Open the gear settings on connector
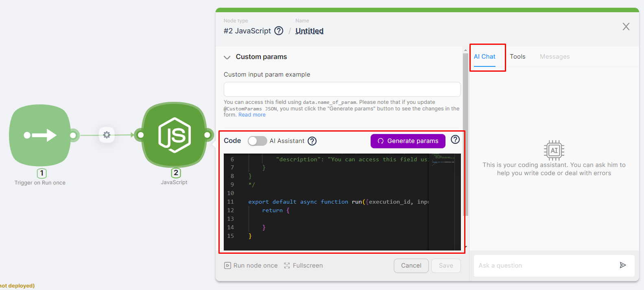The image size is (644, 290). click(107, 135)
